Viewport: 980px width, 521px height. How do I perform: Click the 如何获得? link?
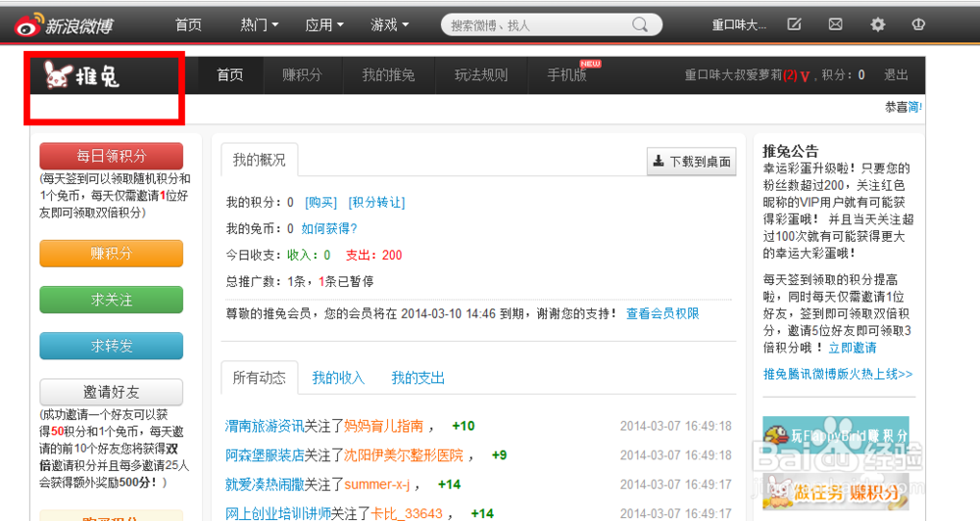329,228
